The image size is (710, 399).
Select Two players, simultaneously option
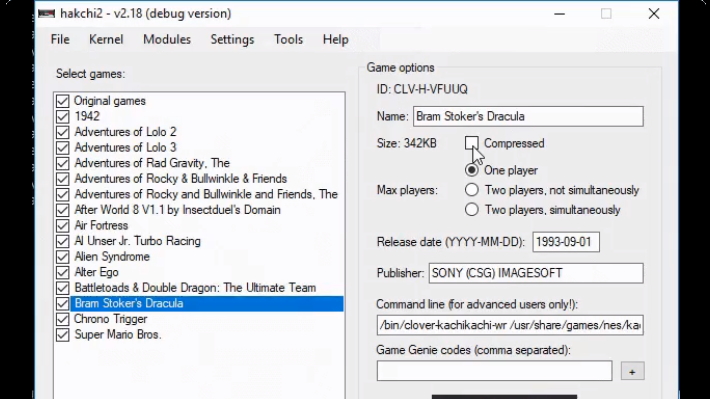click(x=471, y=210)
